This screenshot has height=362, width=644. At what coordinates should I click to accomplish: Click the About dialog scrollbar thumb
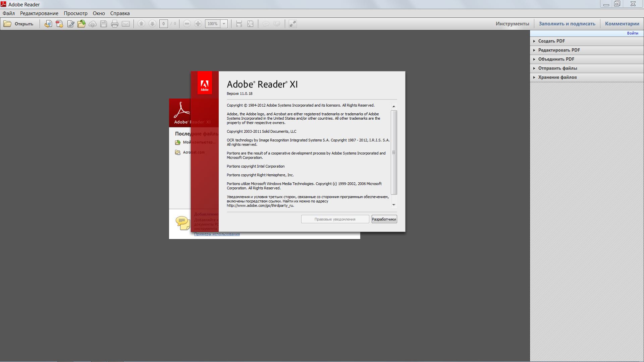(394, 153)
